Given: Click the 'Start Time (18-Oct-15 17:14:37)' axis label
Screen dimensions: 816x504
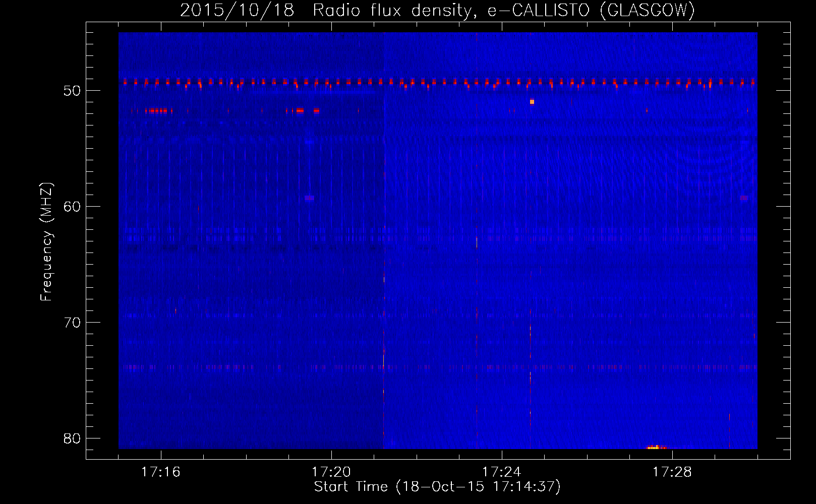Looking at the screenshot, I should click(x=437, y=487).
